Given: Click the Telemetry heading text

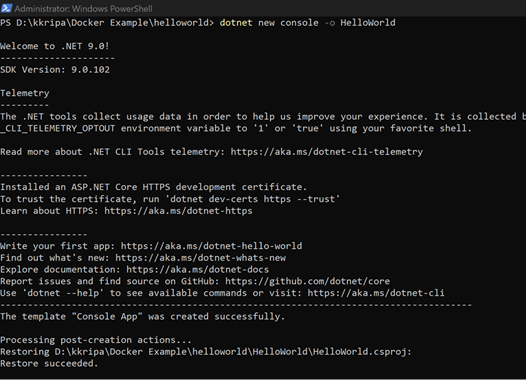Looking at the screenshot, I should [25, 93].
